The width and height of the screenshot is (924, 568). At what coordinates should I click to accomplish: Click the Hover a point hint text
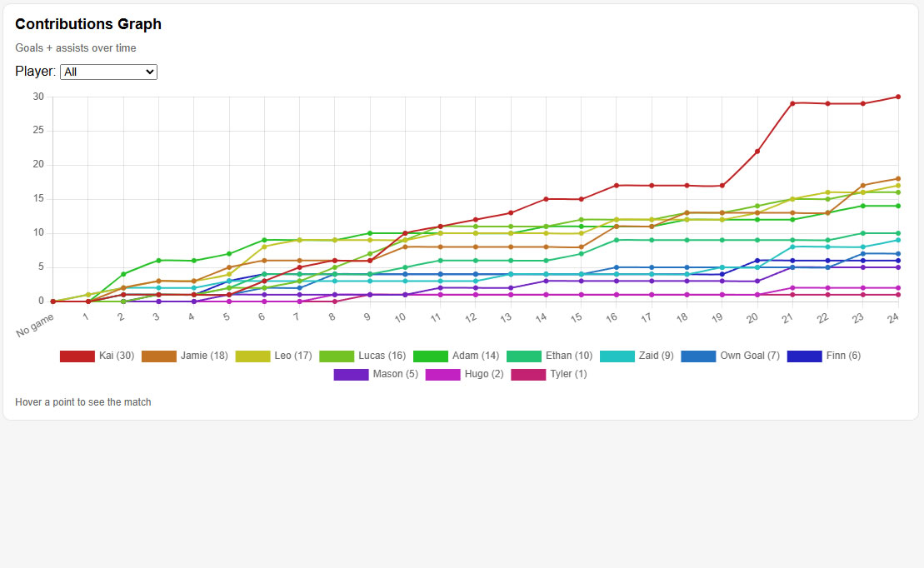click(82, 401)
